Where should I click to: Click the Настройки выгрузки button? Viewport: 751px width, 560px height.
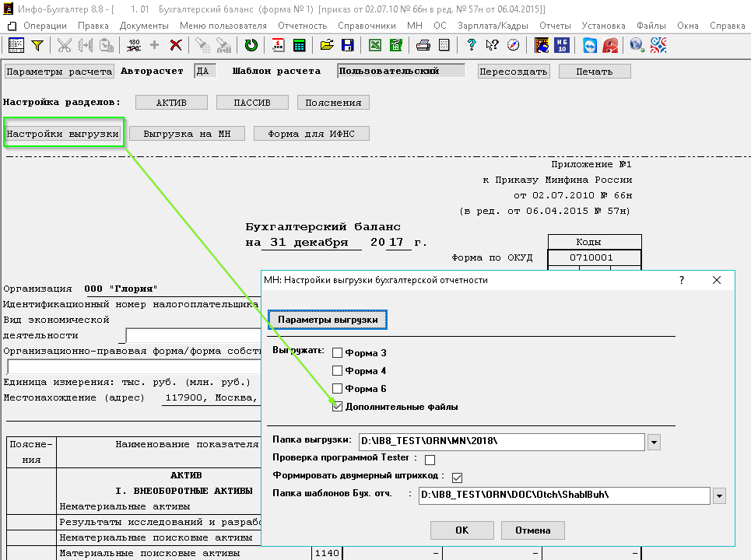[63, 134]
